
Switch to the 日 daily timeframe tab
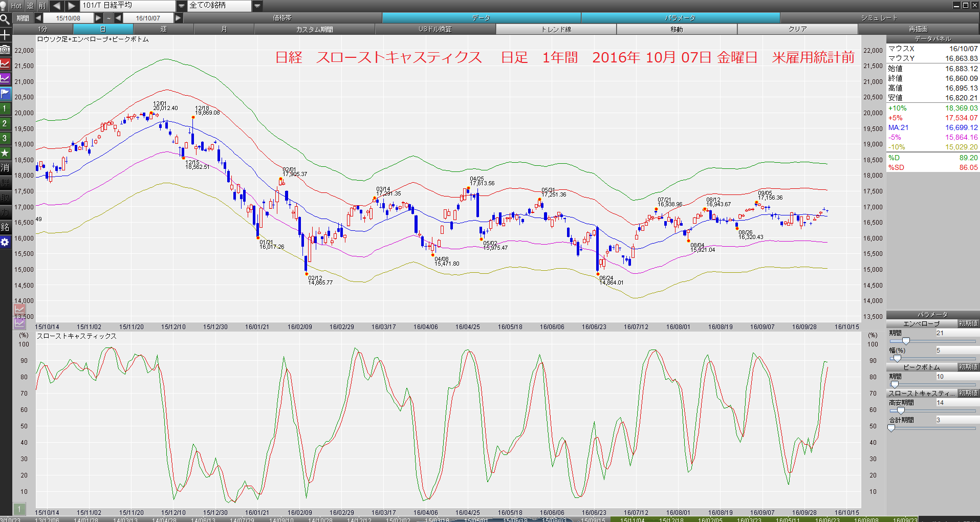pos(103,29)
